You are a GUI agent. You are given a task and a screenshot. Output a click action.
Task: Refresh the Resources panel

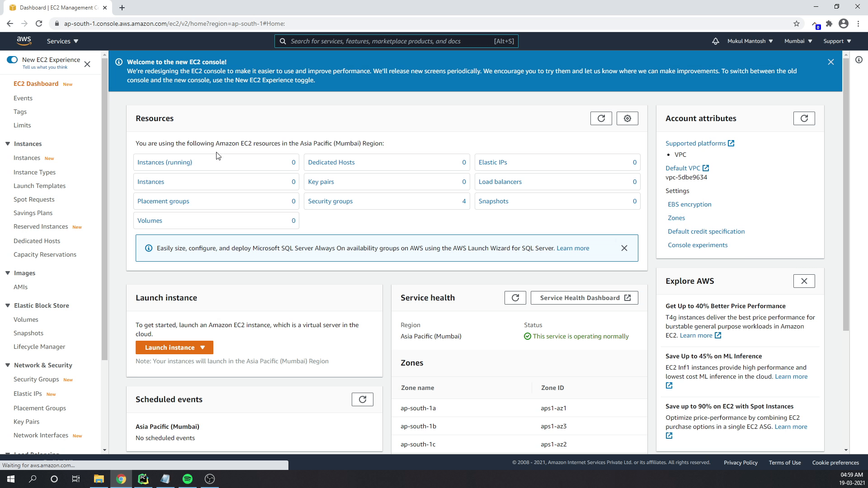601,118
